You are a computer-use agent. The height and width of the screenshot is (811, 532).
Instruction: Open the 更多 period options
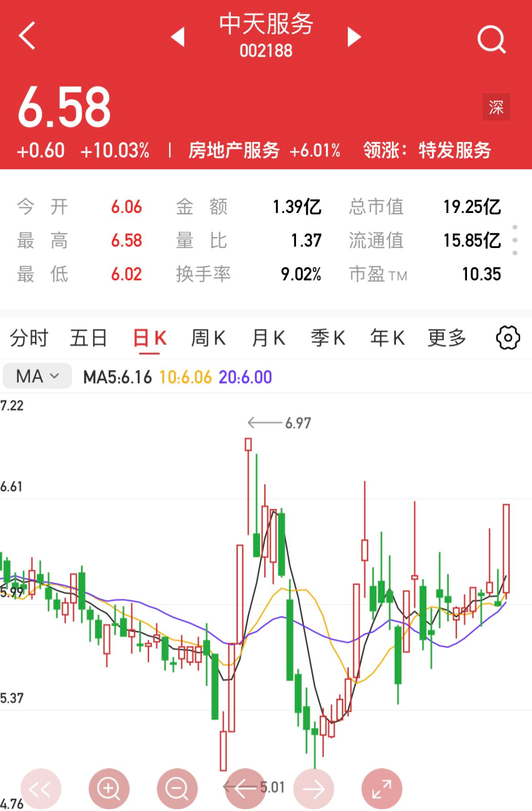pos(447,338)
